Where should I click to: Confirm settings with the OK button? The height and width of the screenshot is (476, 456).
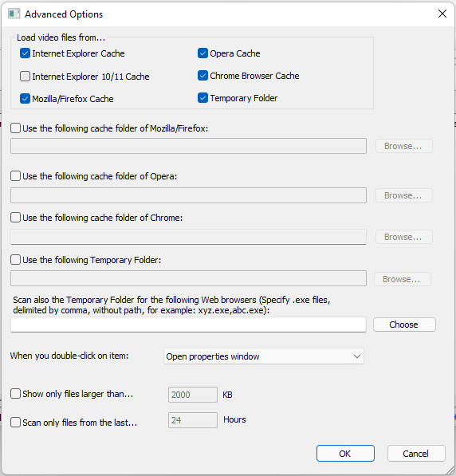tap(345, 454)
